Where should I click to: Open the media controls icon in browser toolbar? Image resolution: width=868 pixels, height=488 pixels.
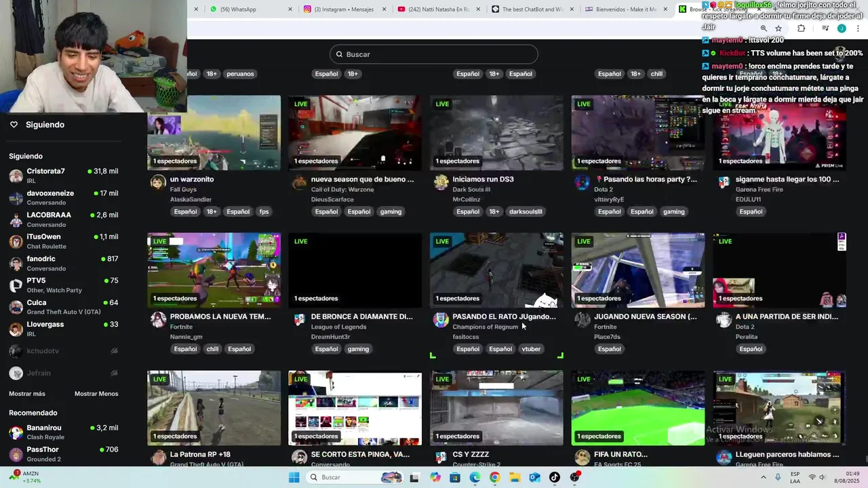click(x=825, y=28)
